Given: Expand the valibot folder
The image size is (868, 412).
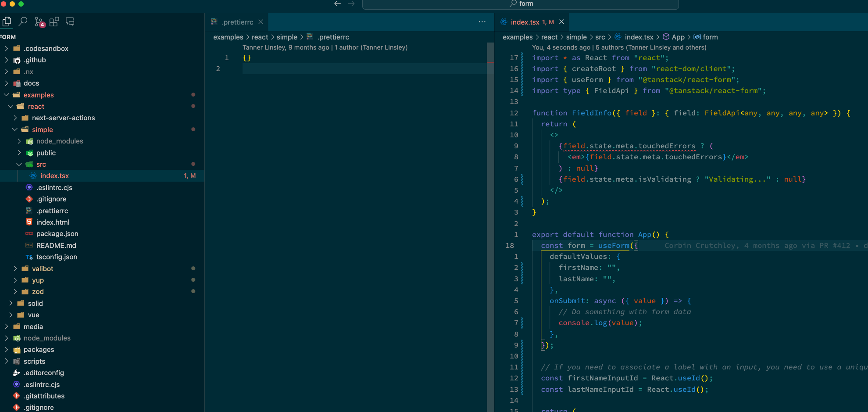Looking at the screenshot, I should (15, 269).
